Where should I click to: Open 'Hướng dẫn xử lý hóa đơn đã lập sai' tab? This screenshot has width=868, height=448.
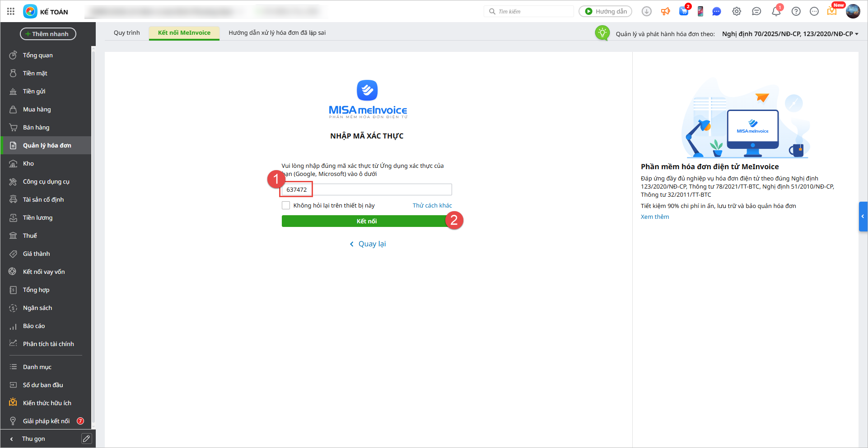[277, 33]
